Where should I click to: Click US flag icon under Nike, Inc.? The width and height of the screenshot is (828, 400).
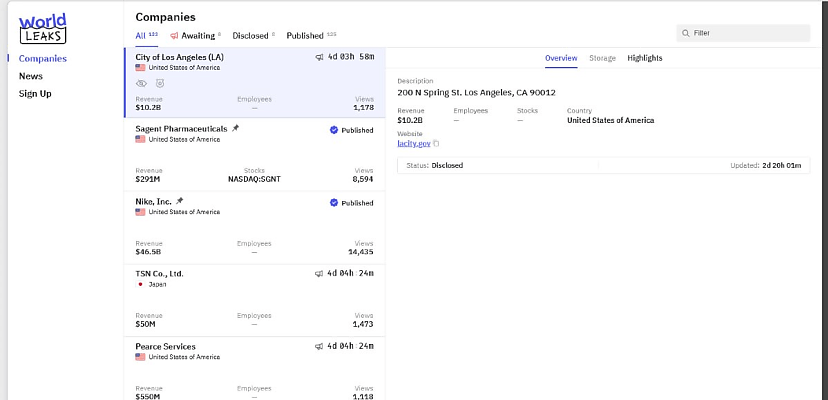click(140, 212)
